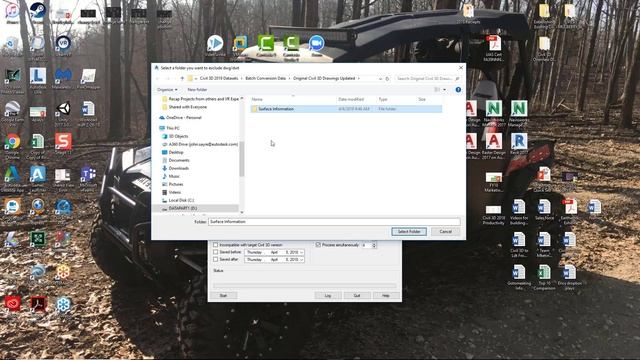
Task: Open the Saved after date dropdown
Action: pos(302,260)
